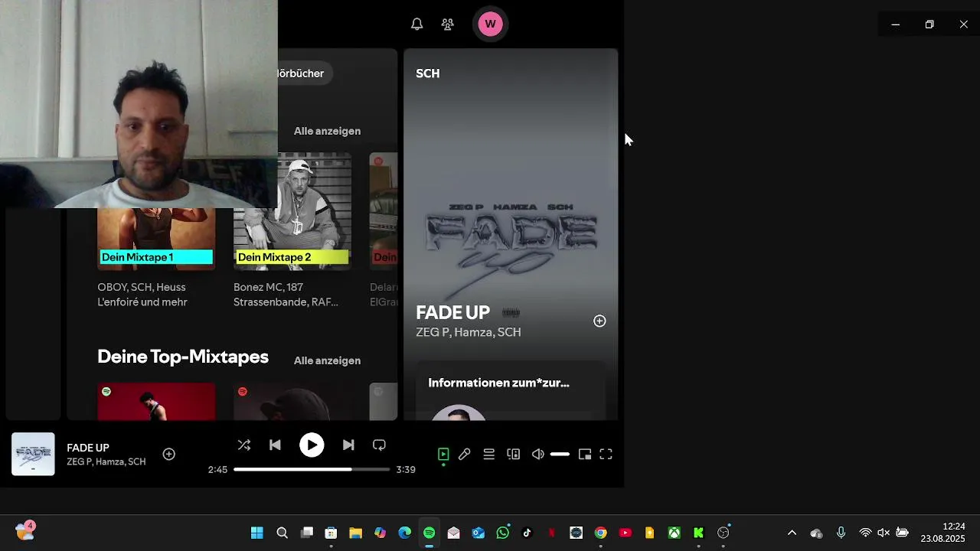
Task: Show lyrics with the microphone icon
Action: [x=464, y=455]
